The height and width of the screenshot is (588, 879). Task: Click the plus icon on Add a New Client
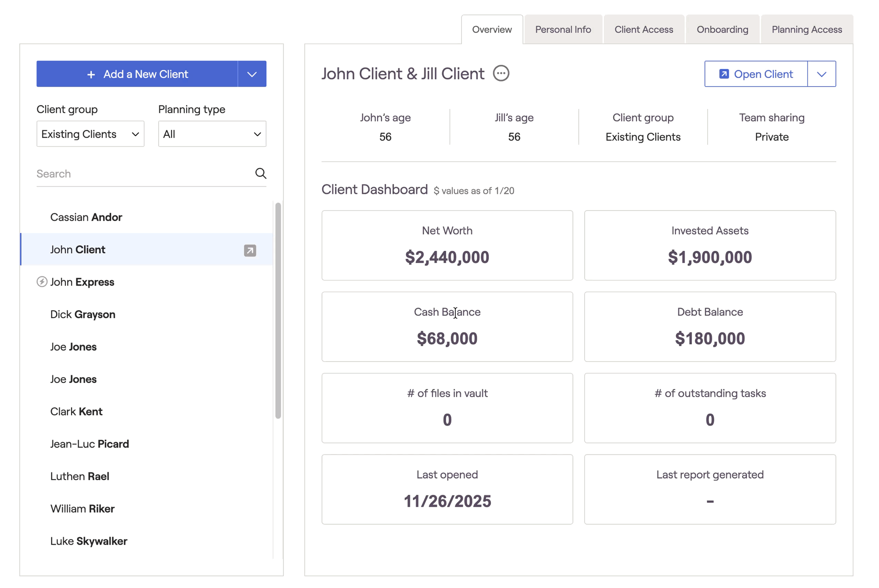tap(91, 75)
